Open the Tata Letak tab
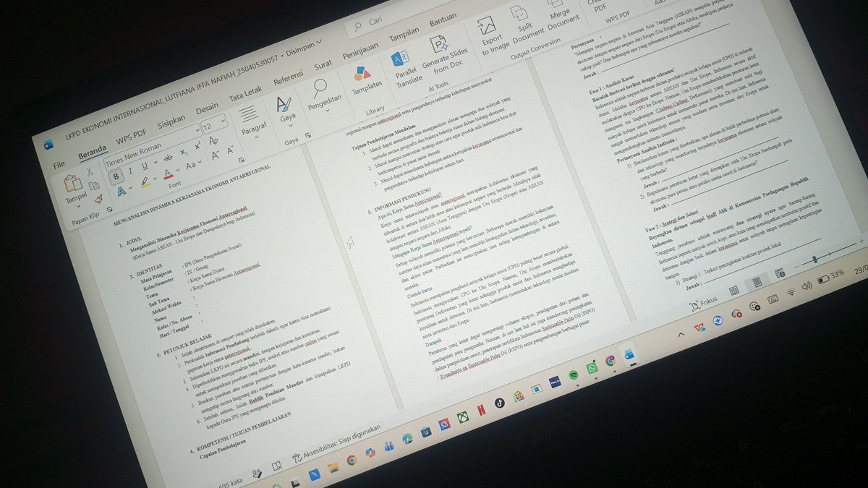Image resolution: width=868 pixels, height=488 pixels. pos(247,94)
